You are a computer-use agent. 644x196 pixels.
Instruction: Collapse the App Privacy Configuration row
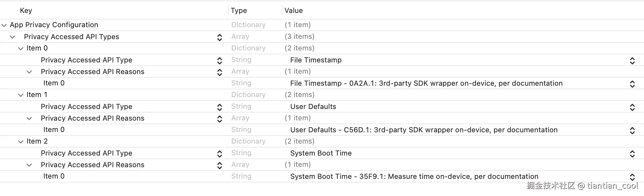click(4, 25)
